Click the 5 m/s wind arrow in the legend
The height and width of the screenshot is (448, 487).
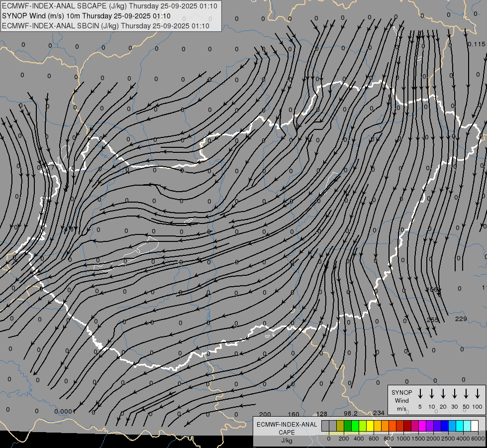point(420,394)
